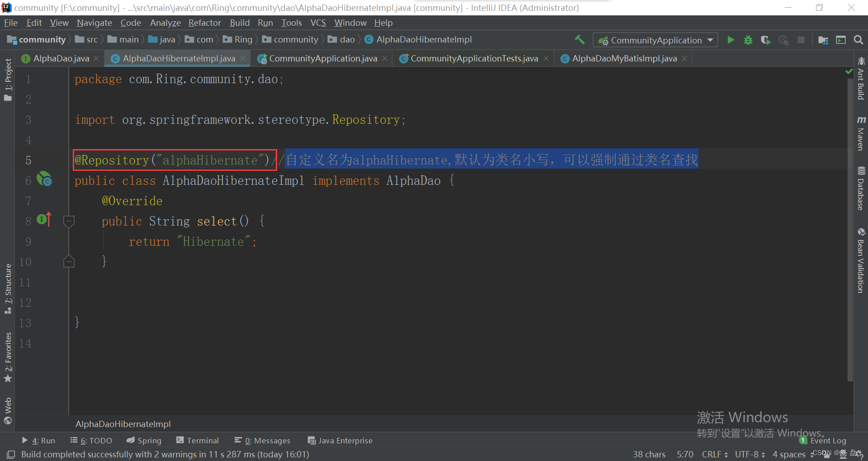Open Database tool window
This screenshot has height=461, width=868.
coord(861,188)
